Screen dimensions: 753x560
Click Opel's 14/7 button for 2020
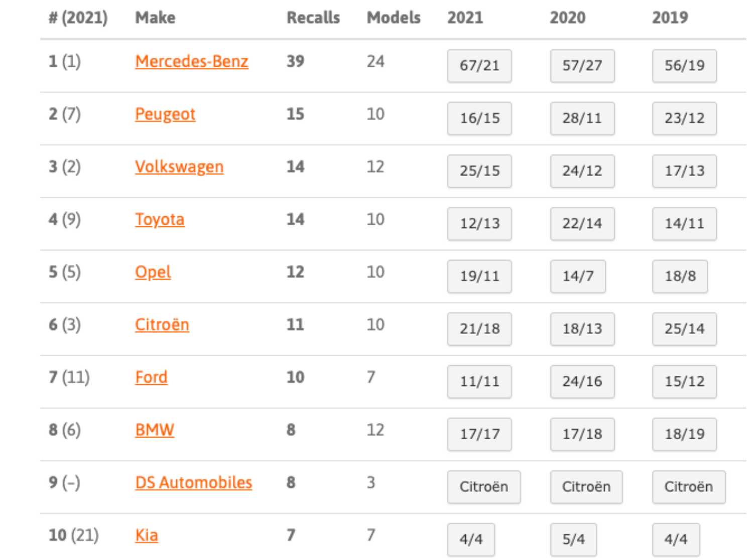578,276
